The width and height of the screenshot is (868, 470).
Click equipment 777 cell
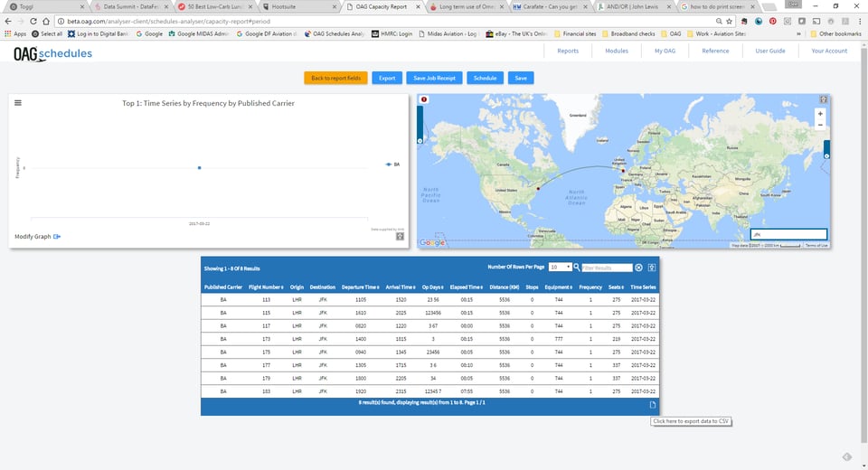(x=559, y=339)
